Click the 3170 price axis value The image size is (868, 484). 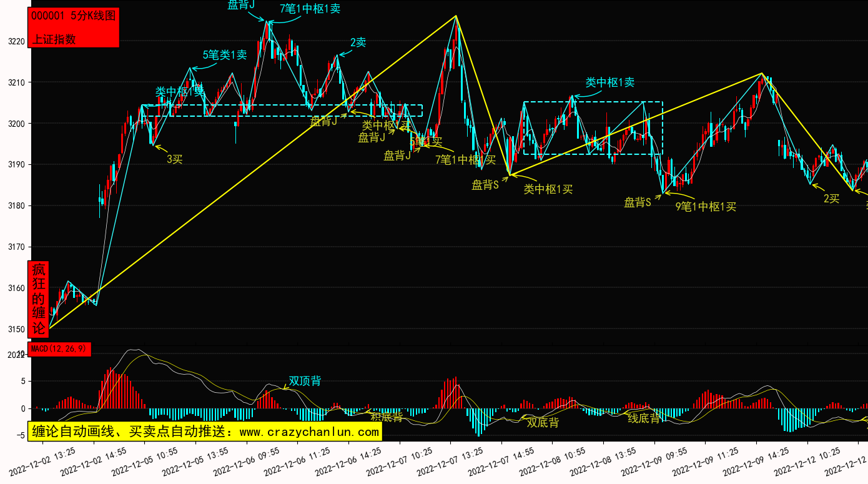(16, 247)
